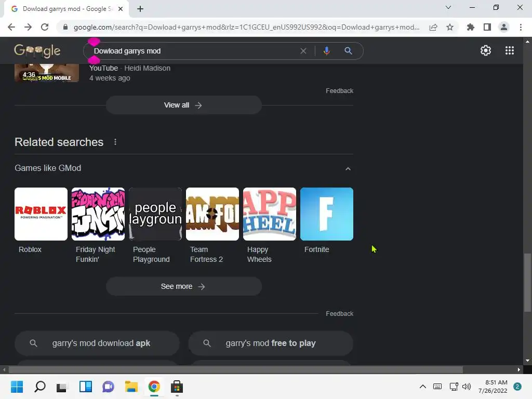
Task: Open the clock and date flyout
Action: (493, 387)
